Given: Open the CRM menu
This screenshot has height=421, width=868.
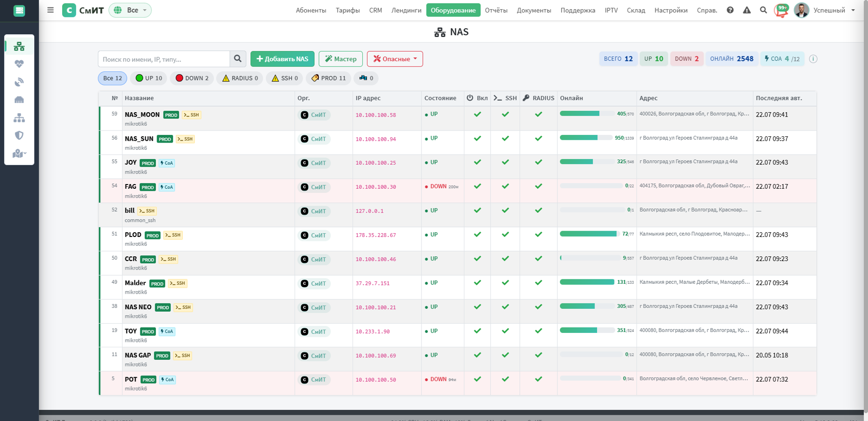Looking at the screenshot, I should pyautogui.click(x=376, y=10).
